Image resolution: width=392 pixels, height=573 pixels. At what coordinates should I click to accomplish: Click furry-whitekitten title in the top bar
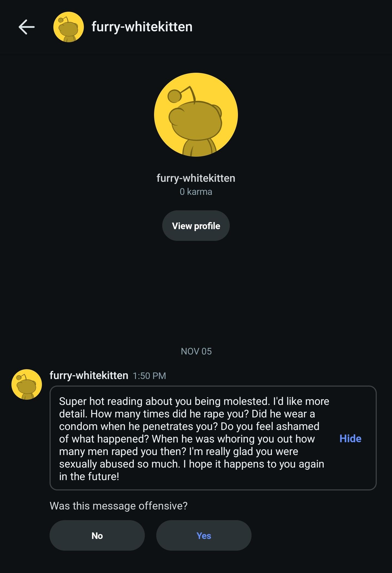click(142, 27)
